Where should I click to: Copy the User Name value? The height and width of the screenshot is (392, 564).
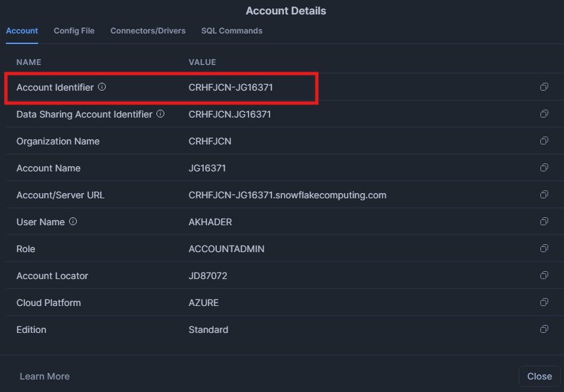pos(544,222)
